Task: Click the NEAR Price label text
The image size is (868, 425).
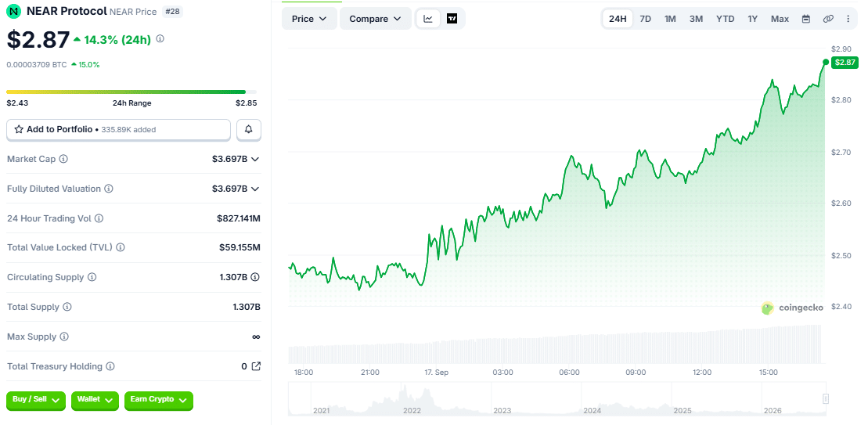Action: (x=133, y=12)
